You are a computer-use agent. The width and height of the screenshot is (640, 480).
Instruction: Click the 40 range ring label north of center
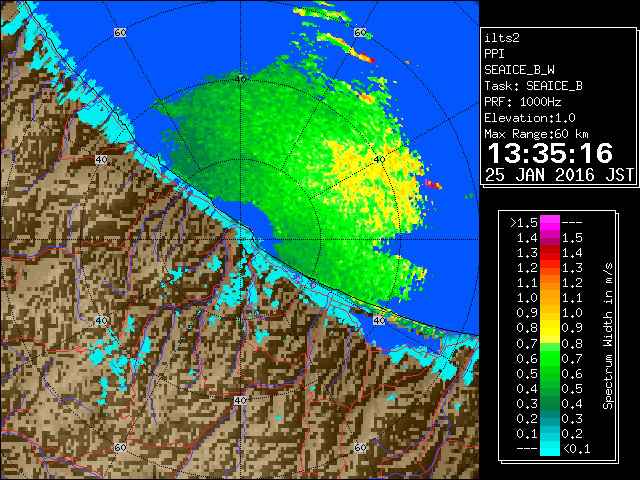coord(240,79)
